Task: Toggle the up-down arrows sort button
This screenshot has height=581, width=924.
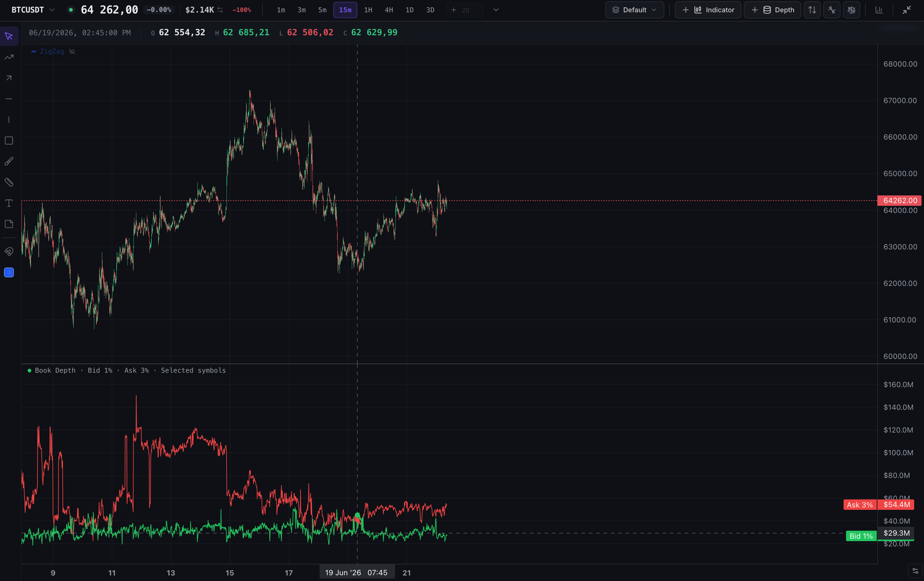Action: click(812, 10)
